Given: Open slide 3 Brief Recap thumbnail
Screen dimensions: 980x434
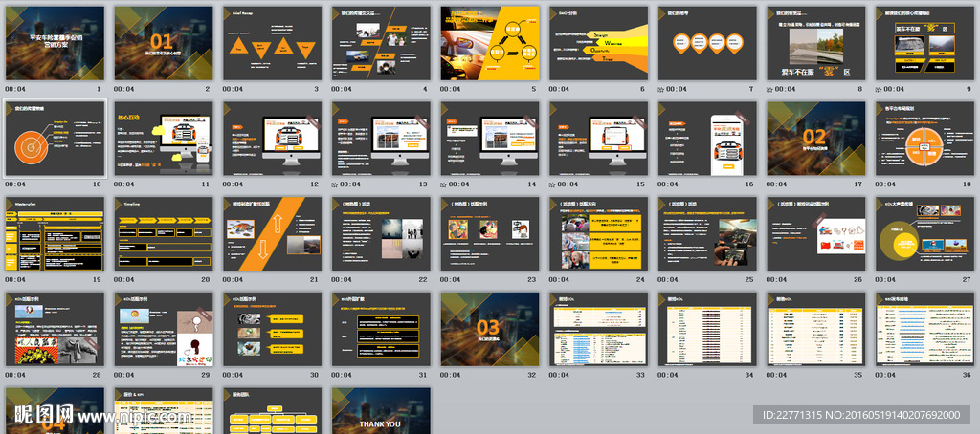Looking at the screenshot, I should pyautogui.click(x=273, y=43).
